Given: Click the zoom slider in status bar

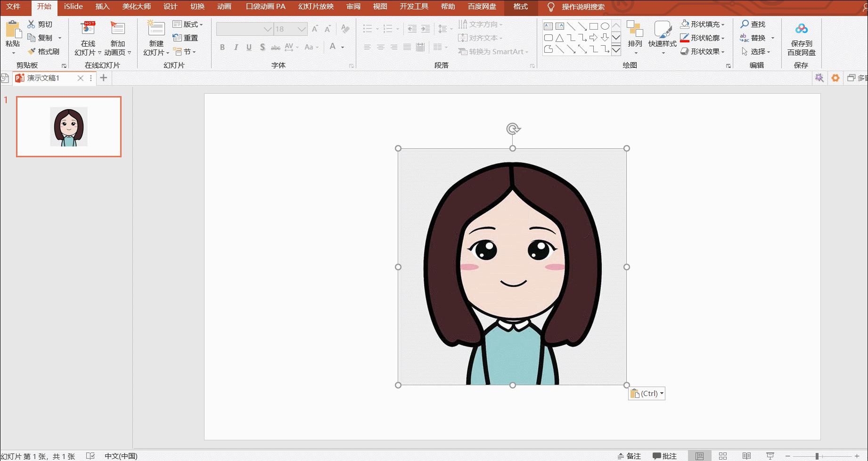Looking at the screenshot, I should tap(817, 456).
